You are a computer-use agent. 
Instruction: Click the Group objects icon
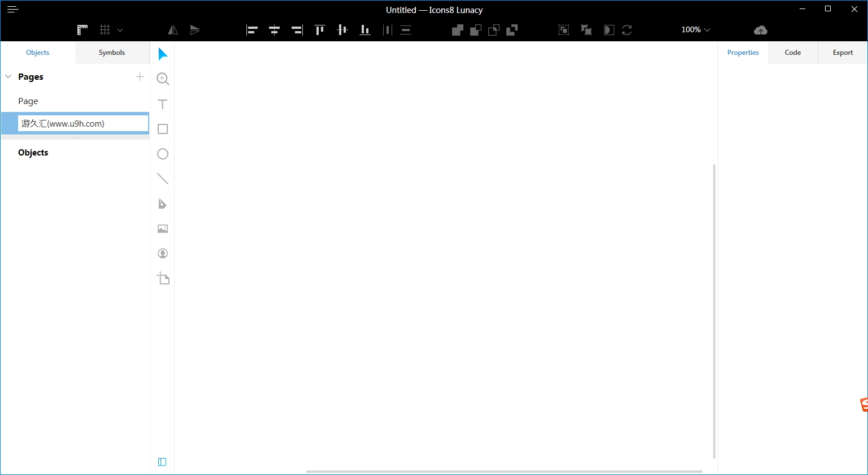[563, 30]
